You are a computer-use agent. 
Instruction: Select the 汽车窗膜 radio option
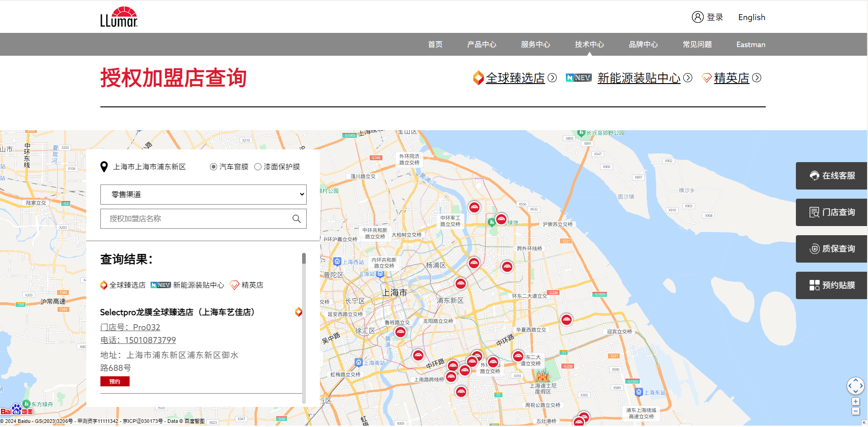coord(213,167)
